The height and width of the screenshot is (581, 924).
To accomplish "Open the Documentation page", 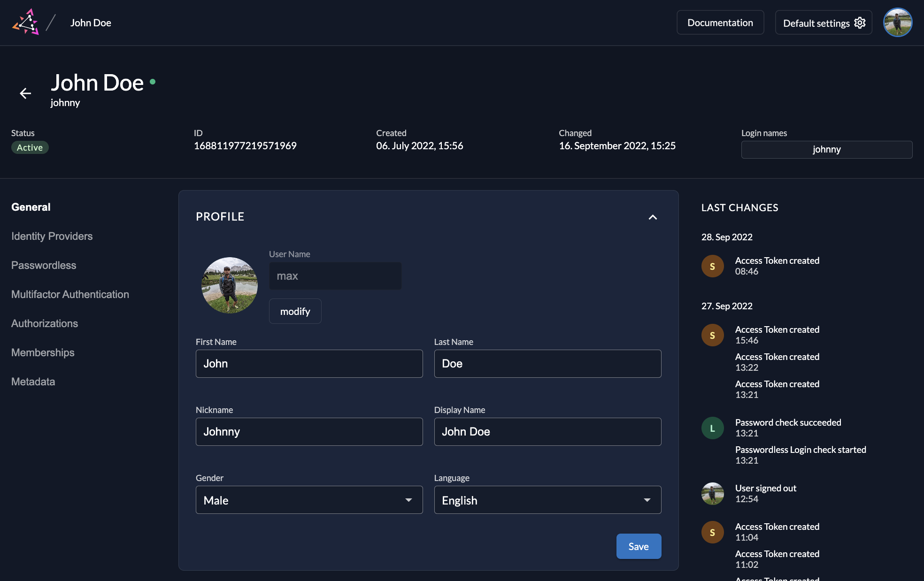I will click(720, 22).
